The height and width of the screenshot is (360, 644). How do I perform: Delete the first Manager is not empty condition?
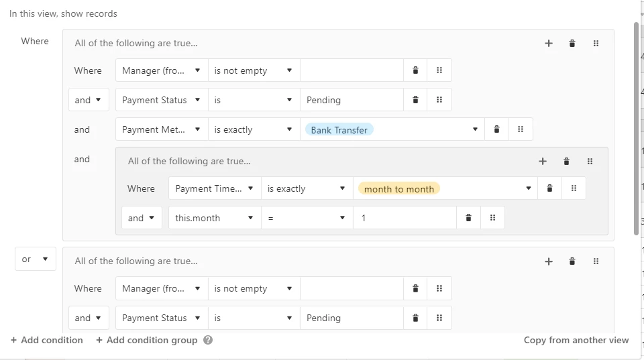pos(415,70)
